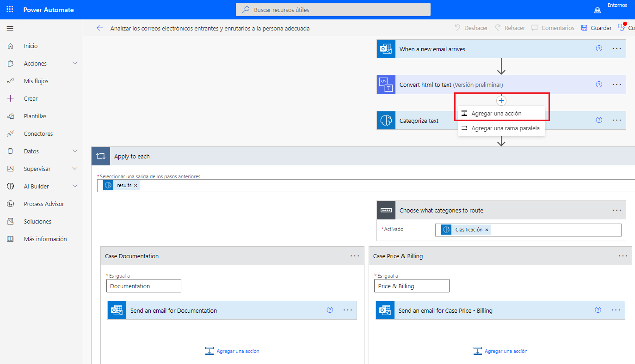Open Mis flujos in sidebar
This screenshot has width=635, height=364.
(36, 81)
